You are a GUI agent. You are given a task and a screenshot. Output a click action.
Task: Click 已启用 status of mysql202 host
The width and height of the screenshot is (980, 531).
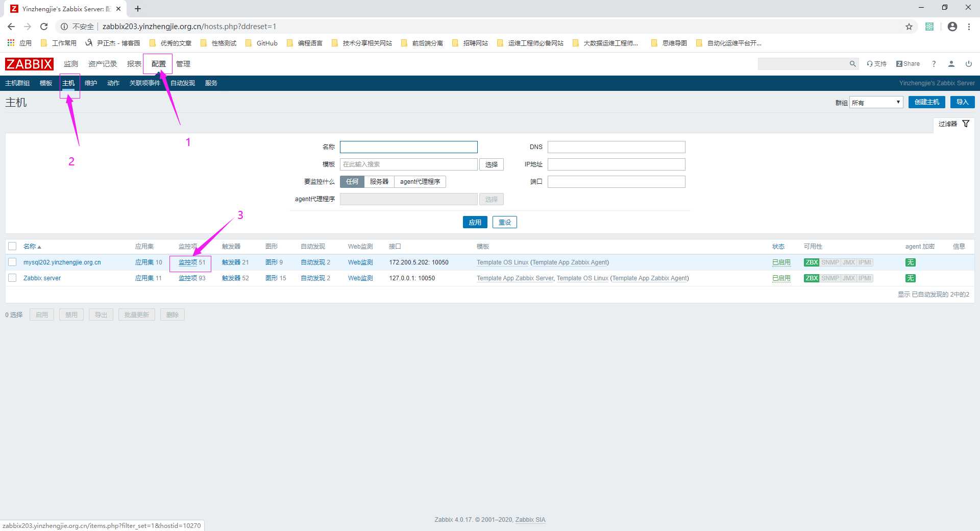pos(781,262)
